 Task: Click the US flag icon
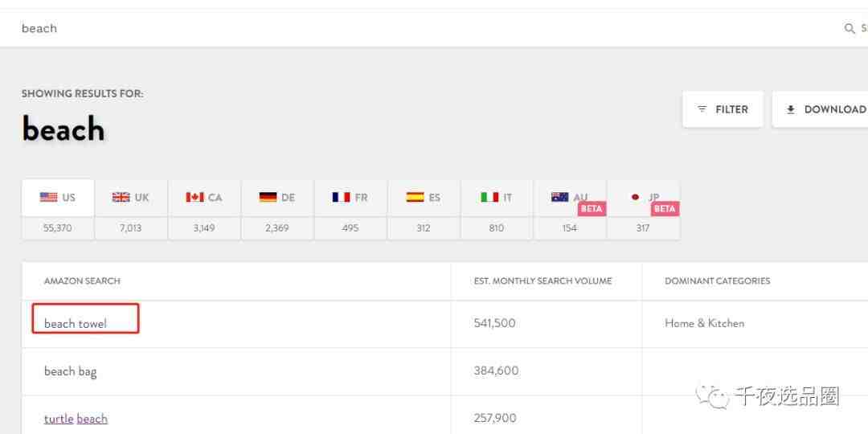click(48, 197)
